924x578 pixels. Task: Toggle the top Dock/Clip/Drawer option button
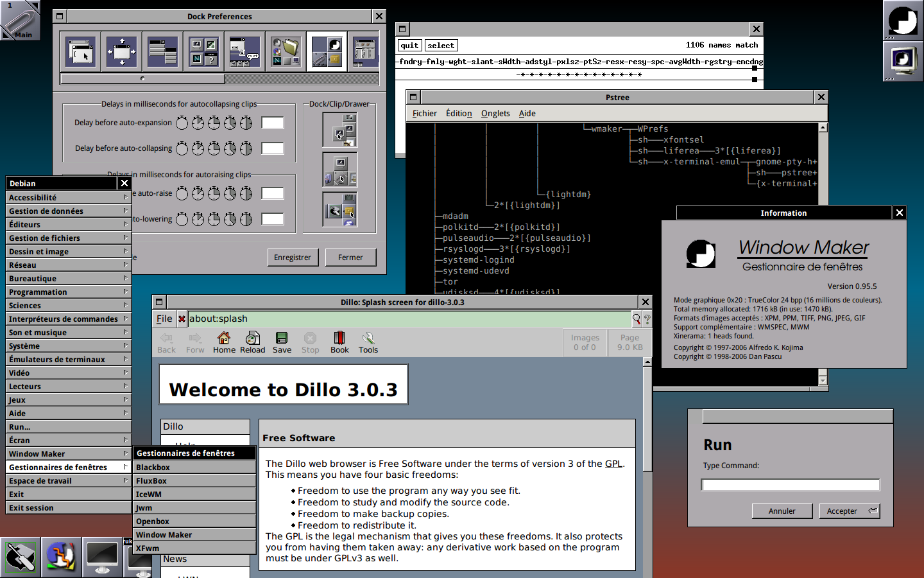[x=339, y=130]
